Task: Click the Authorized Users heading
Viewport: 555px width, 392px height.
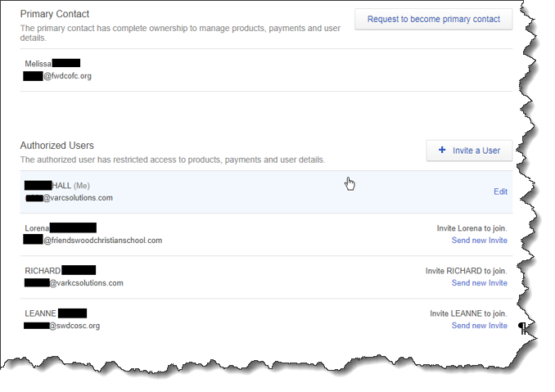Action: [57, 146]
